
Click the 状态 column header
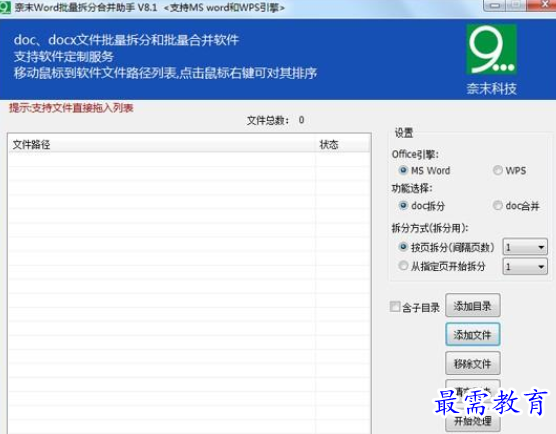click(x=343, y=144)
